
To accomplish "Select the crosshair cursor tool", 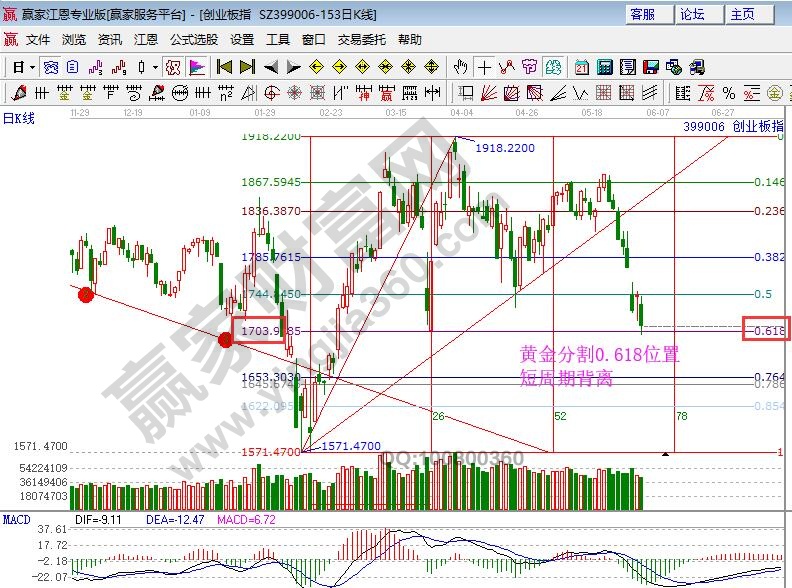I will point(484,67).
